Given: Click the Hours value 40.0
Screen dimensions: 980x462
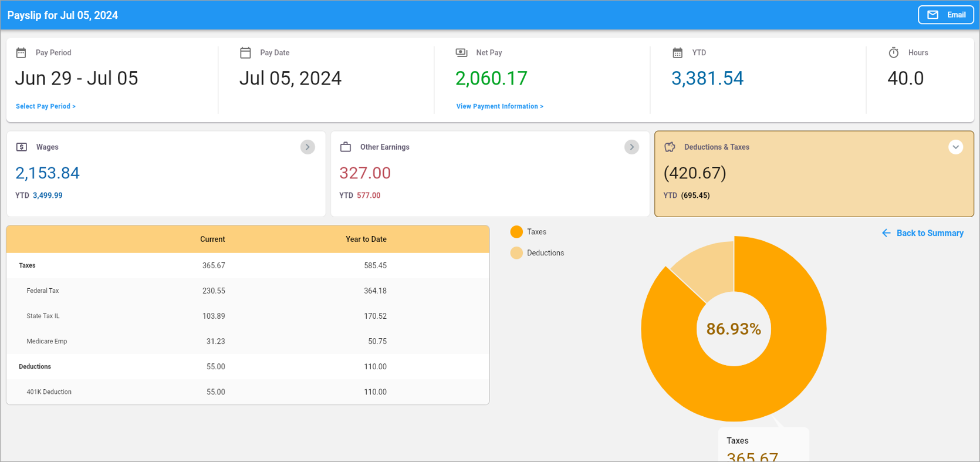Looking at the screenshot, I should tap(905, 78).
